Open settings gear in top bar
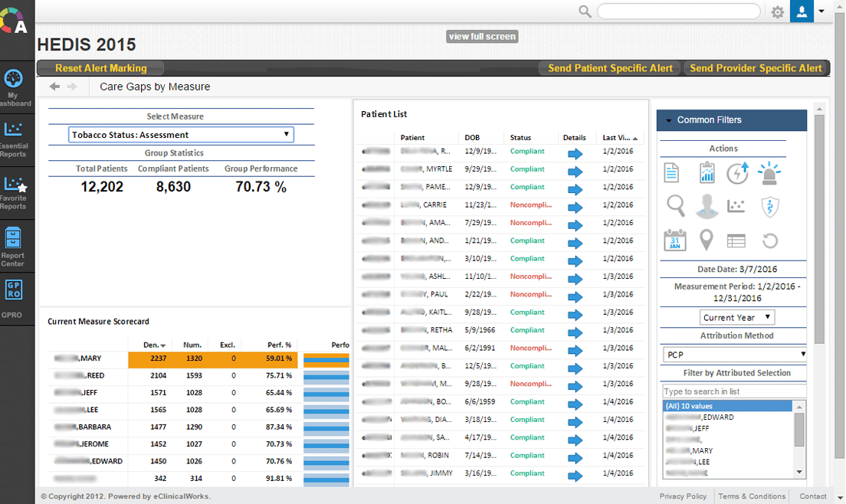 778,11
